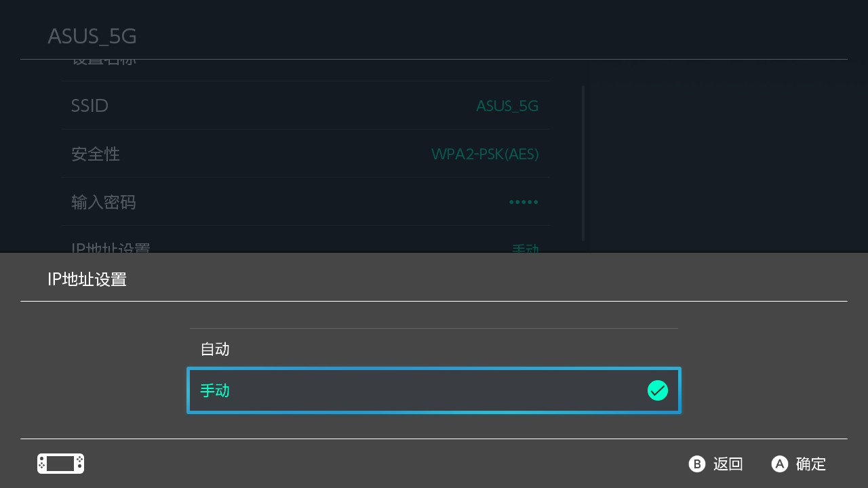Click the masked password dots
868x488 pixels.
524,202
